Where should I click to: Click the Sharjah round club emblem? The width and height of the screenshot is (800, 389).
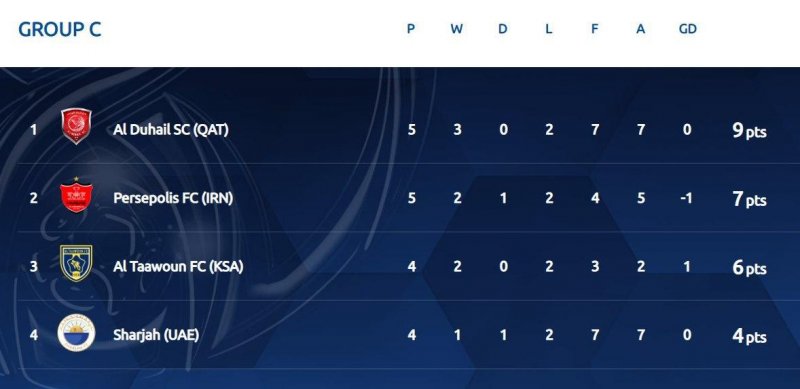76,333
